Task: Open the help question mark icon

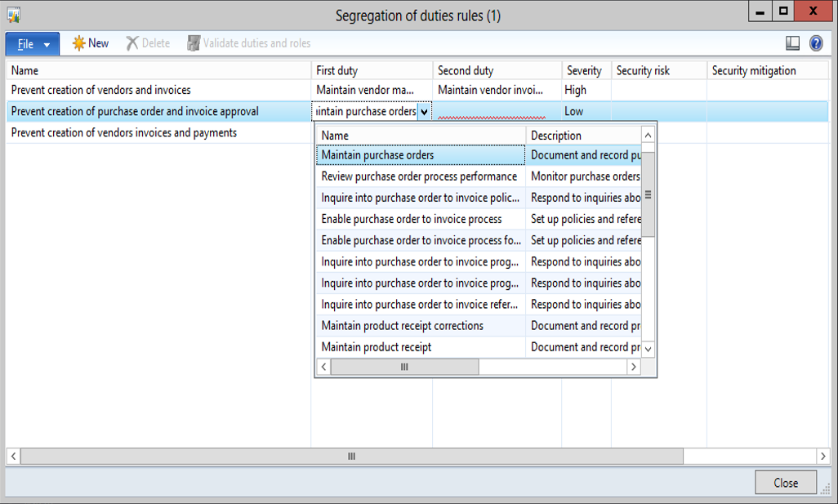Action: (815, 43)
